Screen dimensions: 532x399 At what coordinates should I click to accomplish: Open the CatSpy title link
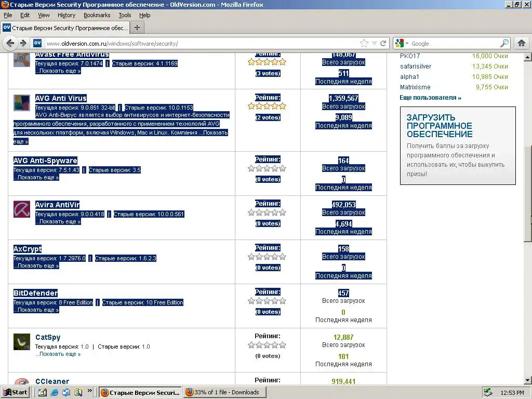pos(48,337)
